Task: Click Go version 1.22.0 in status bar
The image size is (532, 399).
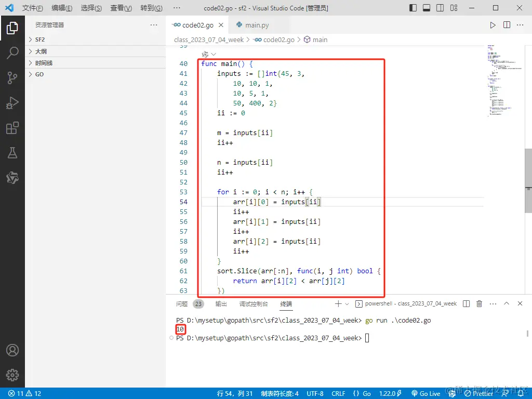Action: pyautogui.click(x=391, y=394)
